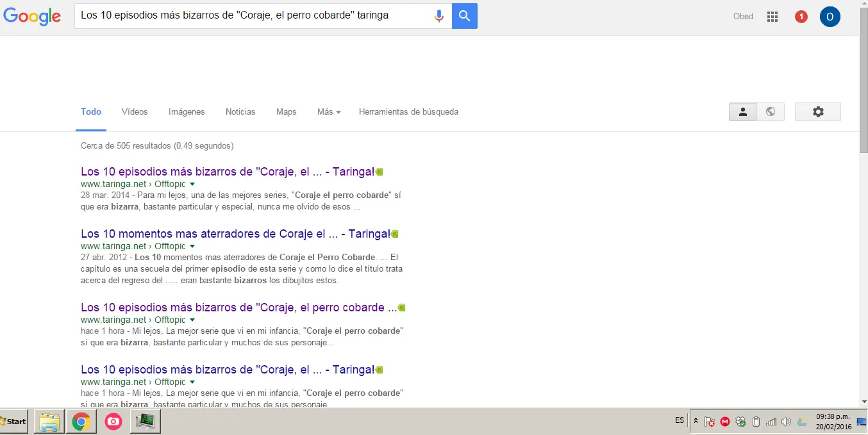This screenshot has height=435, width=868.
Task: Open the Google Drive tray icon
Action: click(802, 422)
